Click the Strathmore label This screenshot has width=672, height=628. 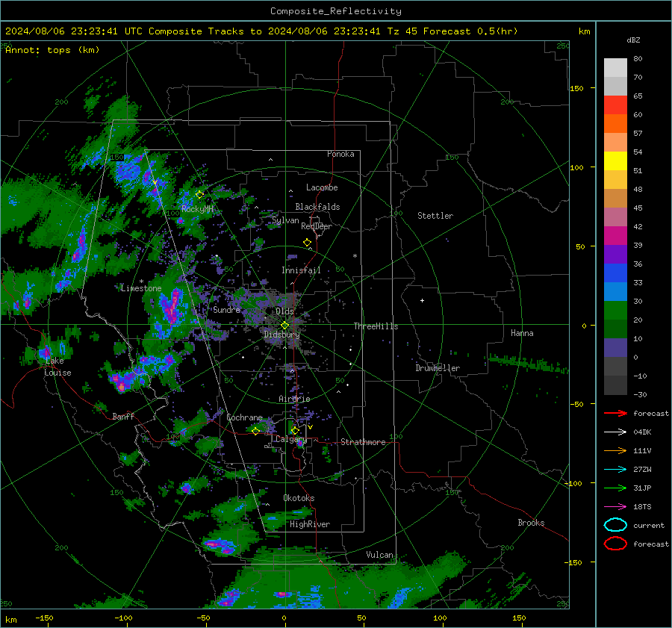click(x=363, y=442)
